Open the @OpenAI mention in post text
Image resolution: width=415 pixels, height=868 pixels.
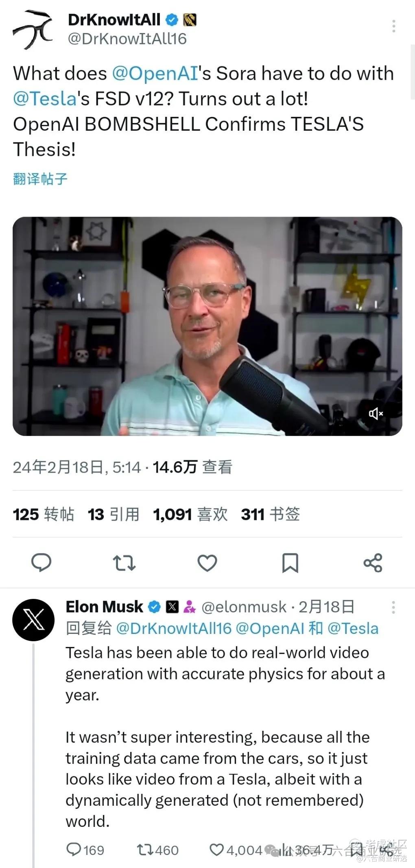click(x=155, y=74)
